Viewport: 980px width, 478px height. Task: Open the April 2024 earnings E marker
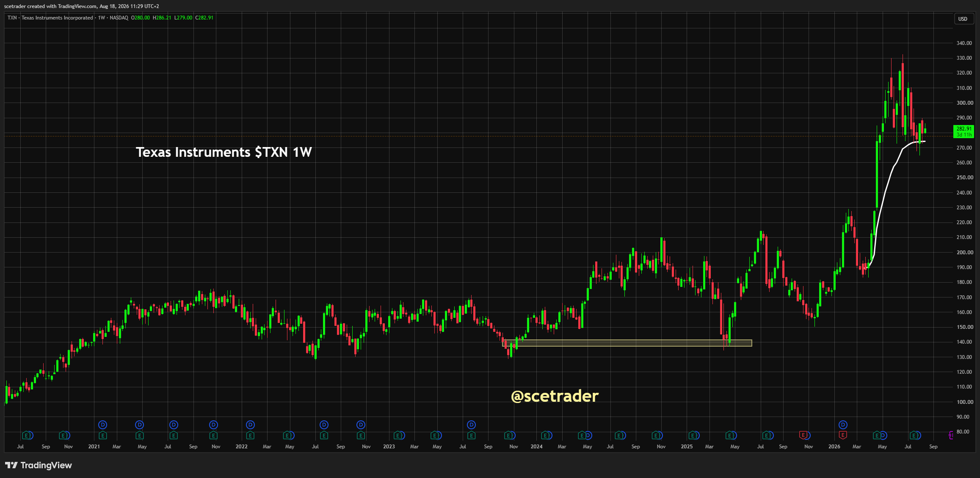582,435
